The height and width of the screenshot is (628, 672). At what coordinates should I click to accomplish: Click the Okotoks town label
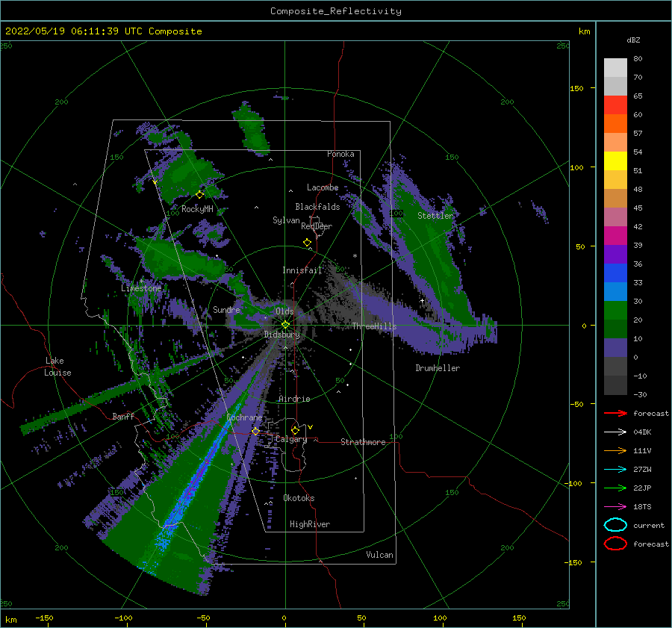pos(299,498)
